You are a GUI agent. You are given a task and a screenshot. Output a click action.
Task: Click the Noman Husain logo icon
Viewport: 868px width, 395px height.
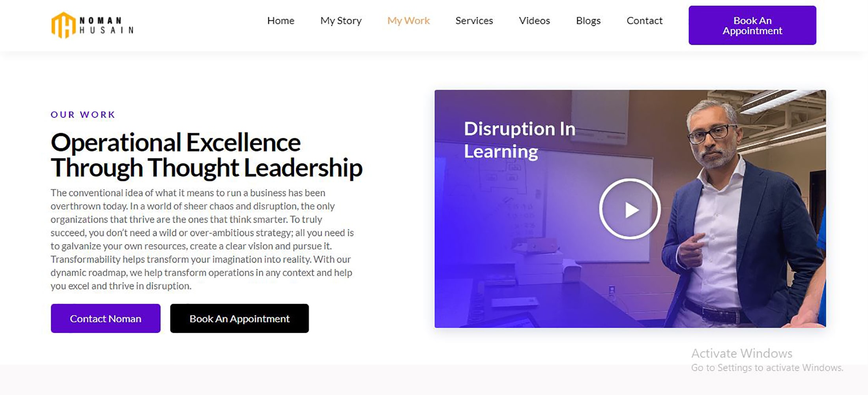coord(63,25)
